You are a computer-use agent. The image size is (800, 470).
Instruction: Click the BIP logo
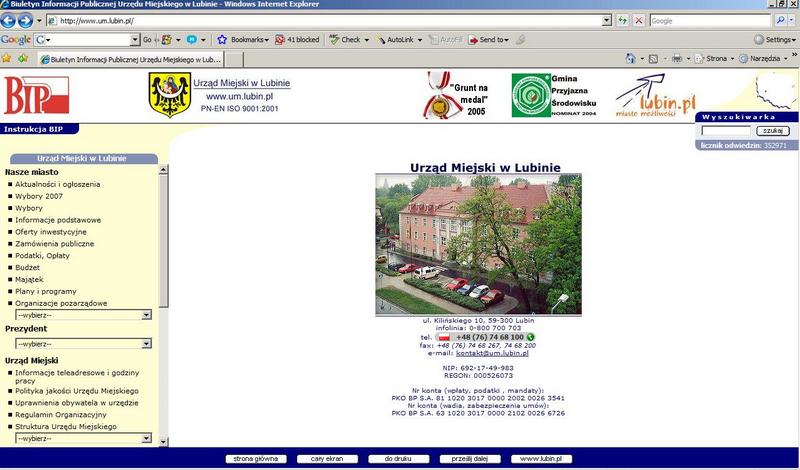37,95
